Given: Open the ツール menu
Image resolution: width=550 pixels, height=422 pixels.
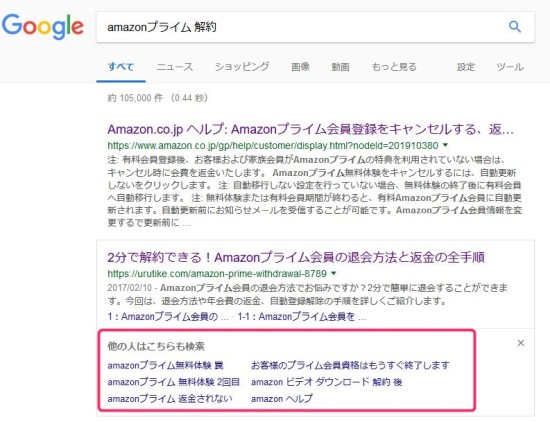Looking at the screenshot, I should click(510, 67).
